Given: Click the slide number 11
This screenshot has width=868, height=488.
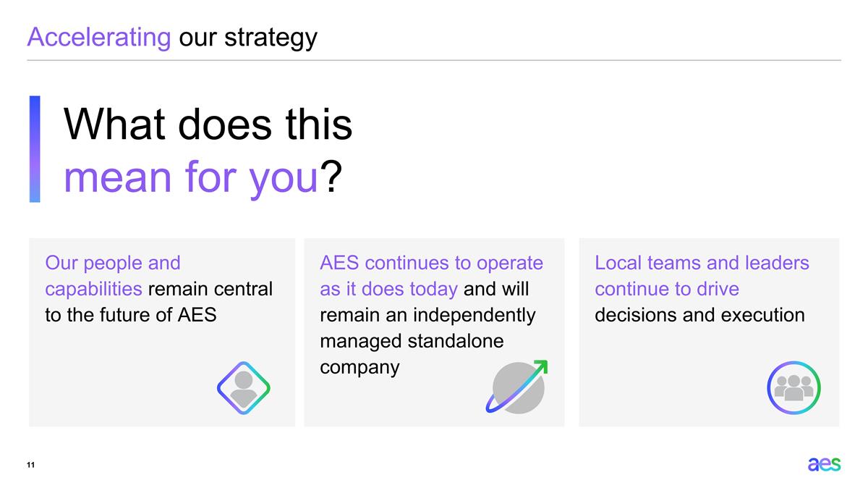Looking at the screenshot, I should pyautogui.click(x=30, y=465).
